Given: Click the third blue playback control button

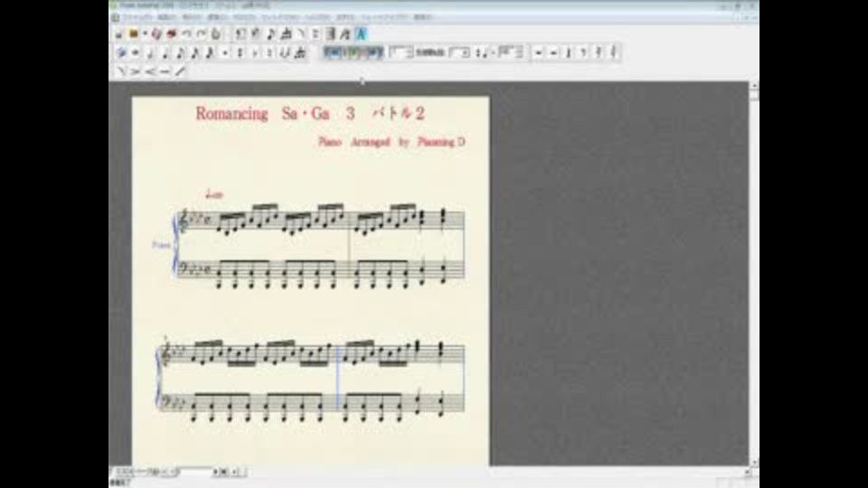Looking at the screenshot, I should point(373,52).
